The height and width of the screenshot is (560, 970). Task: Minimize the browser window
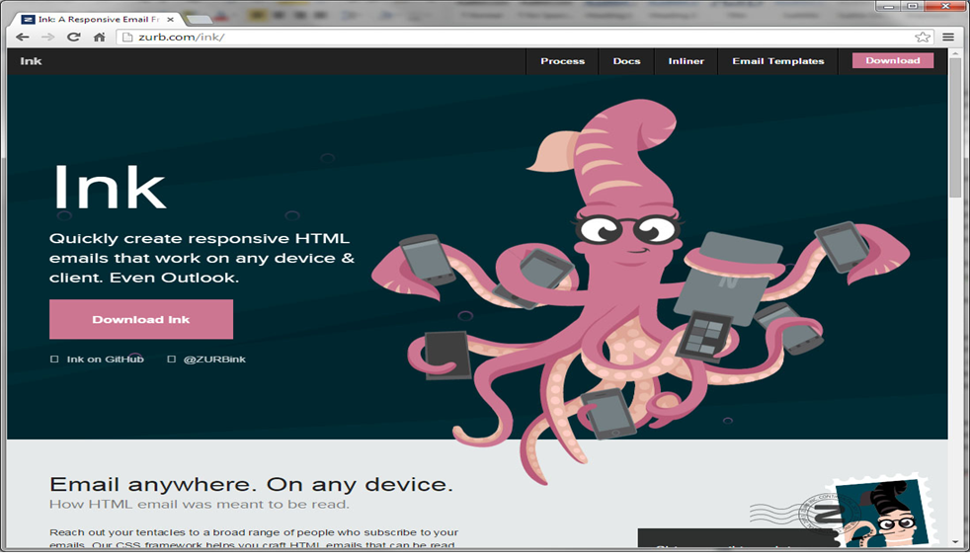(x=889, y=6)
